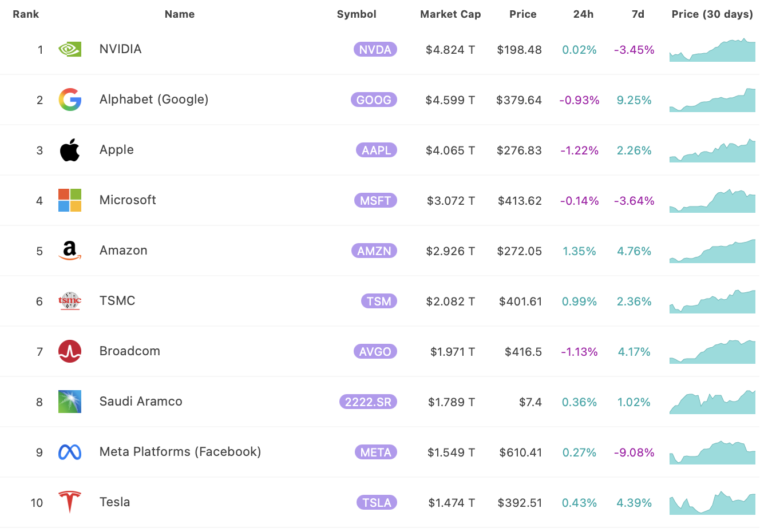
Task: Open the Microsoft company link
Action: coord(128,200)
